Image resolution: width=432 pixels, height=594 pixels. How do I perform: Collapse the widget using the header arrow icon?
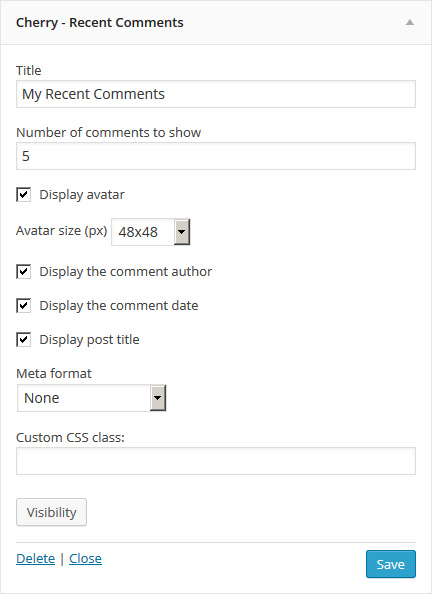(410, 23)
